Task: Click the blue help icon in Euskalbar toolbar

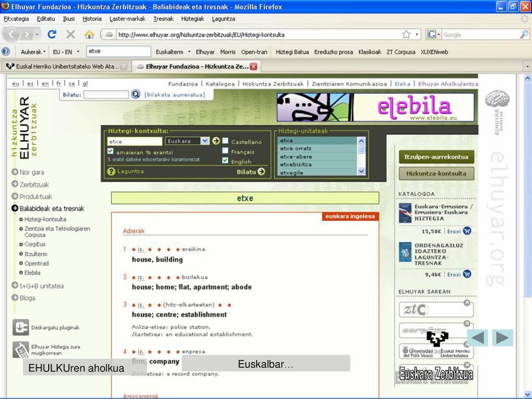Action: tap(6, 52)
